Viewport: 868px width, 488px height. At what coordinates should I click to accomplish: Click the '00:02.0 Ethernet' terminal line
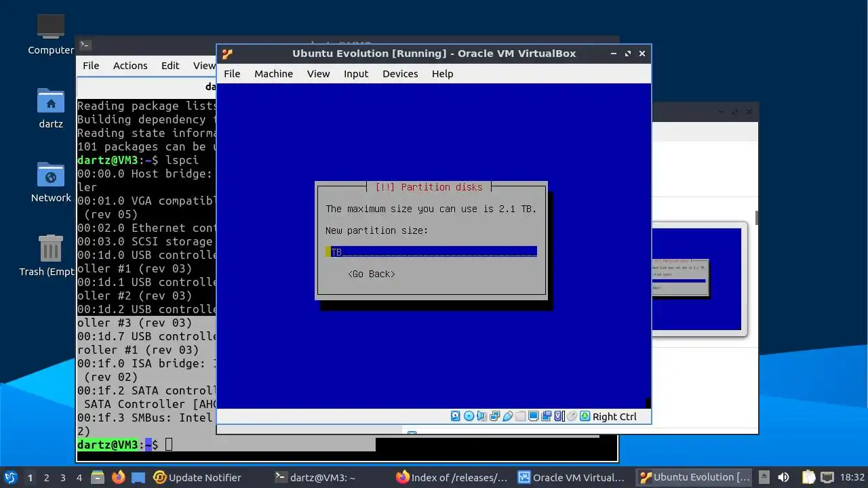click(146, 228)
